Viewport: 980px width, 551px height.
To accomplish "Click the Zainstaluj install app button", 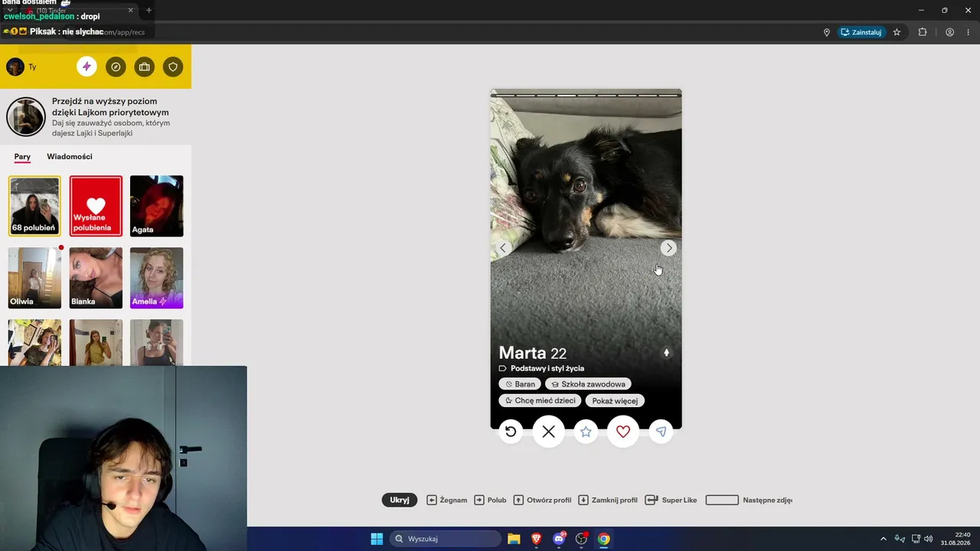I will point(861,32).
